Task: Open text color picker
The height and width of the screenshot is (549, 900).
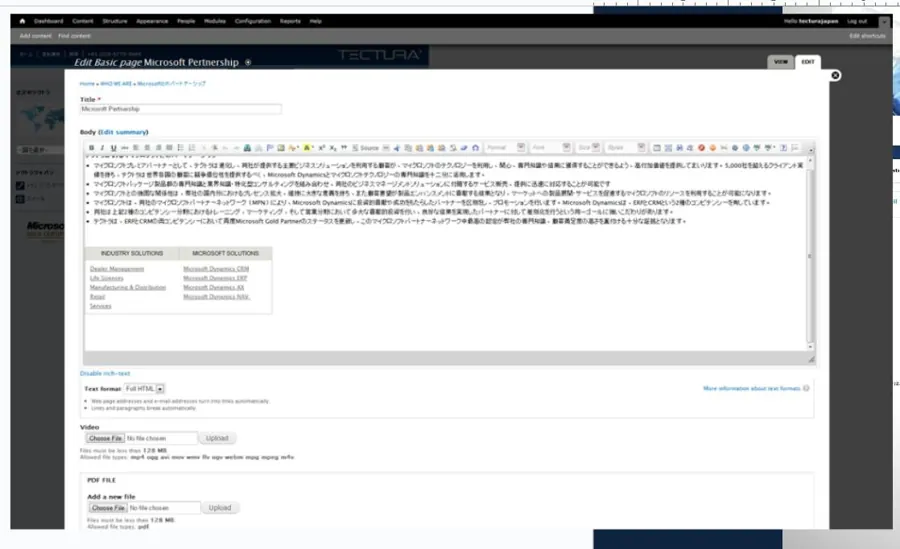Action: (x=293, y=148)
